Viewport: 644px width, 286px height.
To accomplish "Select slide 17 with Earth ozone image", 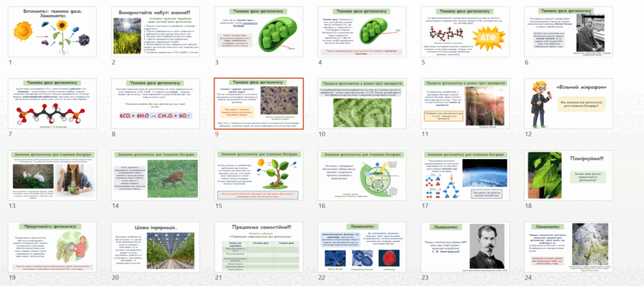I will pyautogui.click(x=465, y=175).
